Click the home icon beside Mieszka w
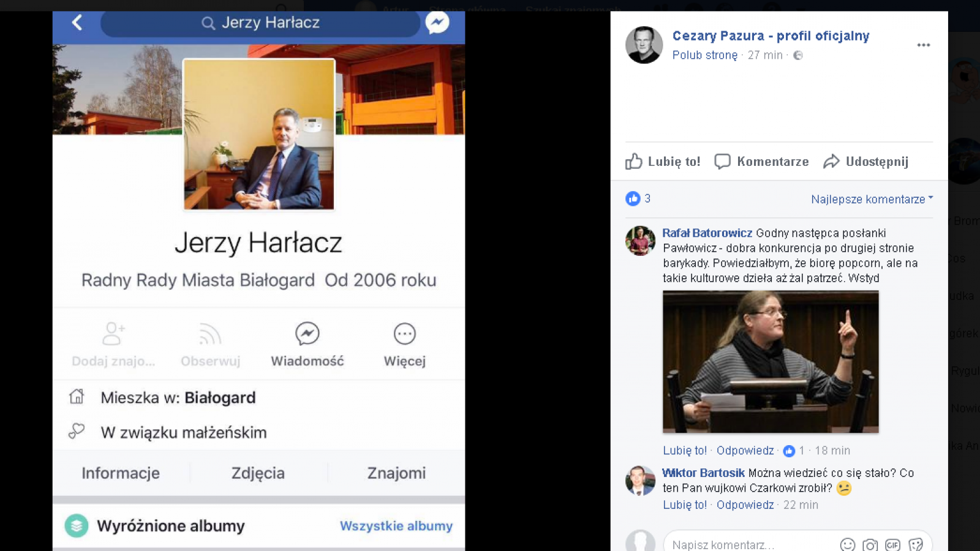Image resolution: width=980 pixels, height=551 pixels. click(77, 397)
